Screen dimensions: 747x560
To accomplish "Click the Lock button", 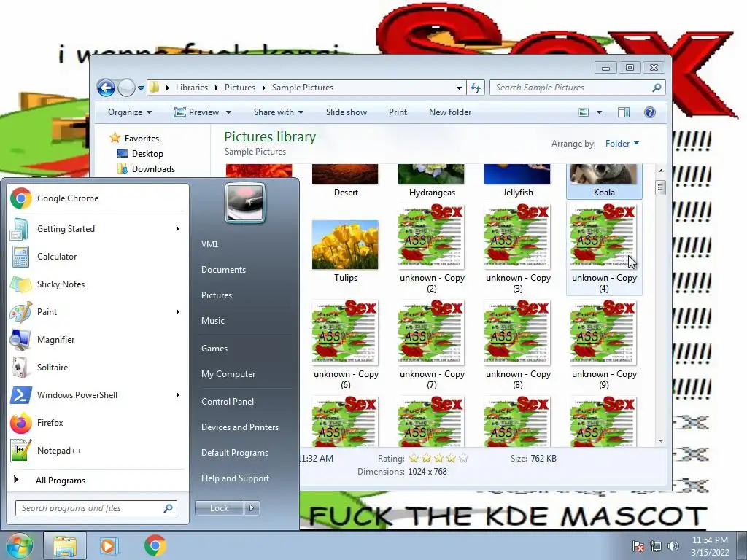I will (220, 508).
